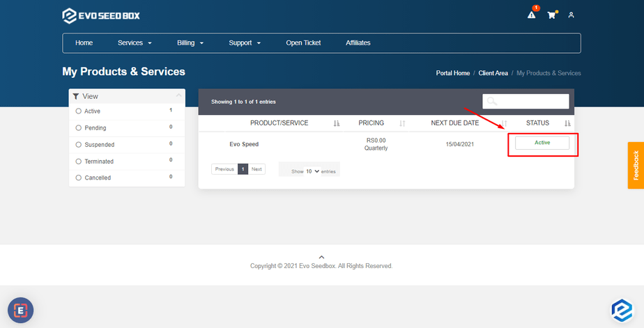Focus the table search field
Image resolution: width=644 pixels, height=328 pixels.
point(526,102)
